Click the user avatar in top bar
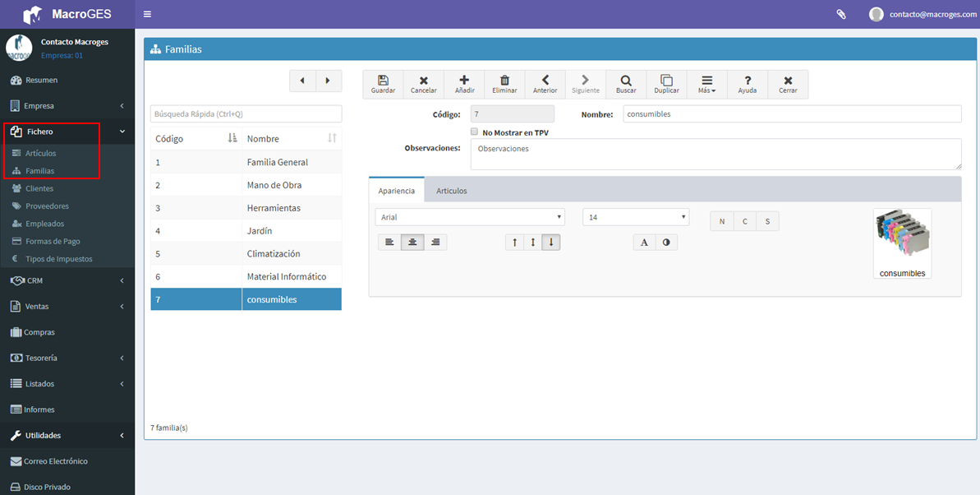Screen dimensions: 980x495 coord(876,14)
